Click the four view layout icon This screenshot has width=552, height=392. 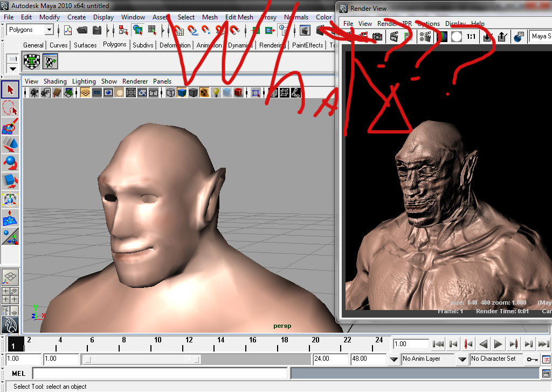click(10, 295)
